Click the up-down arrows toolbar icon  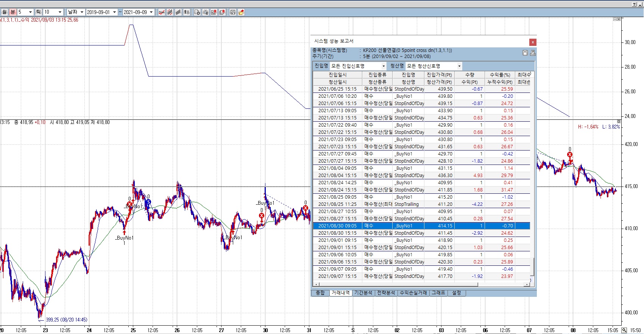(187, 12)
